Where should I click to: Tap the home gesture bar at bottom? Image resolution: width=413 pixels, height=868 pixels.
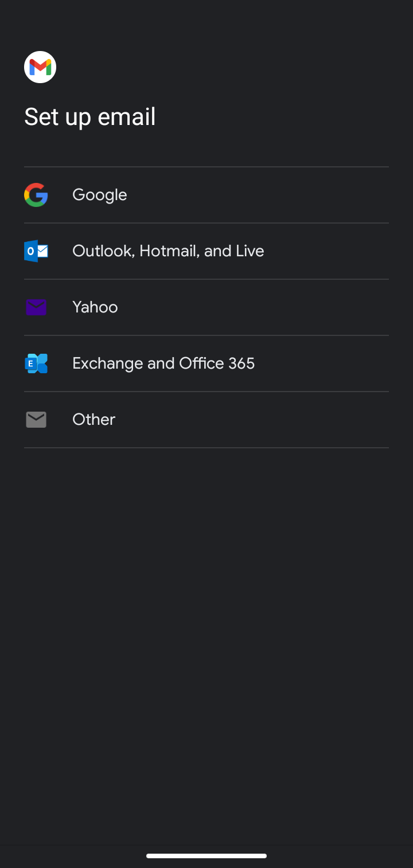[x=206, y=856]
